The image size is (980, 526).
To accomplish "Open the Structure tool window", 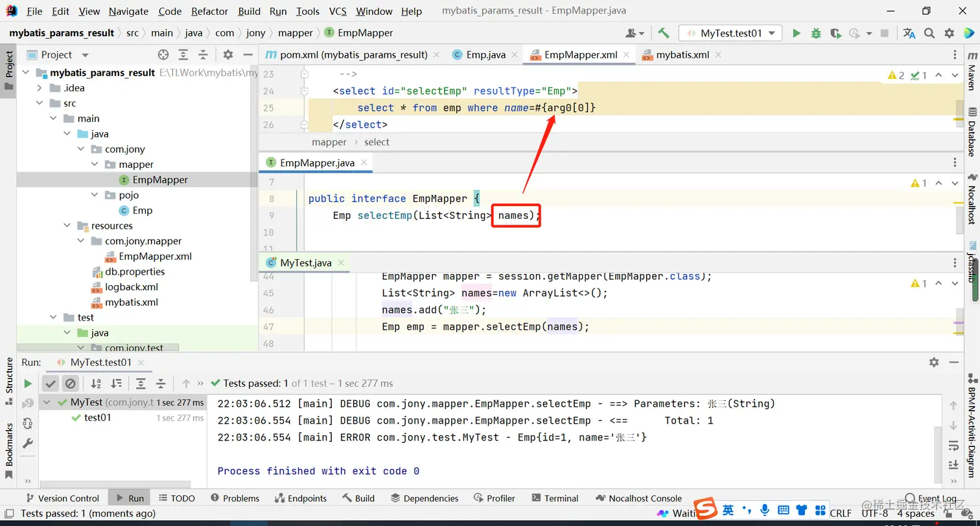I will click(x=9, y=381).
